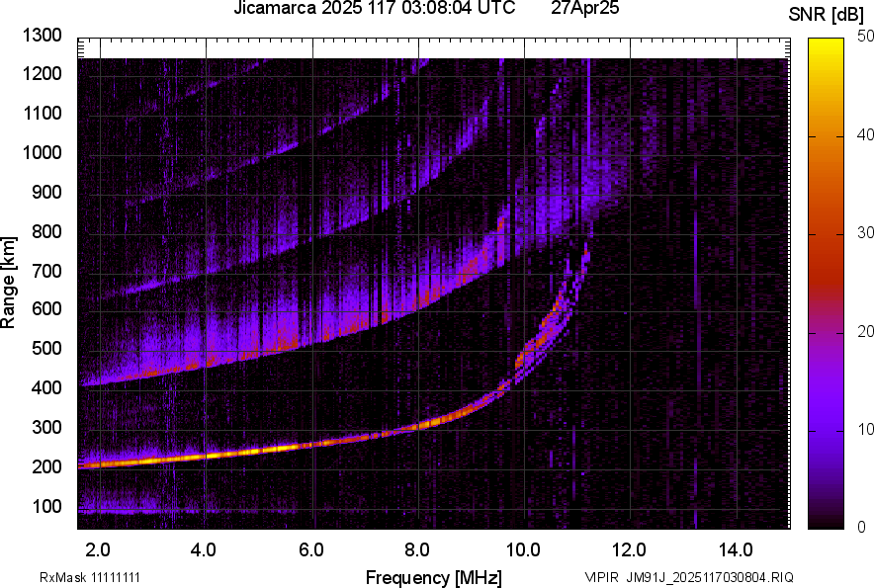Click the colorbar tick label 10

pyautogui.click(x=866, y=429)
